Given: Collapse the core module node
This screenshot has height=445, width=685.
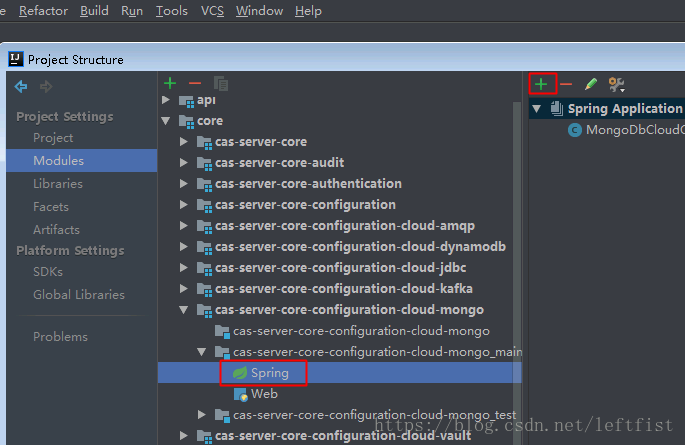Looking at the screenshot, I should pos(166,121).
